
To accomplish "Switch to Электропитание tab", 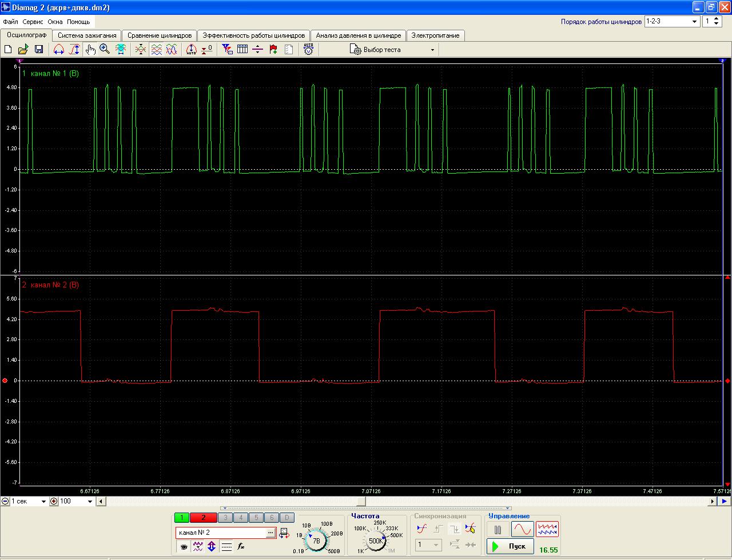I will pyautogui.click(x=436, y=35).
